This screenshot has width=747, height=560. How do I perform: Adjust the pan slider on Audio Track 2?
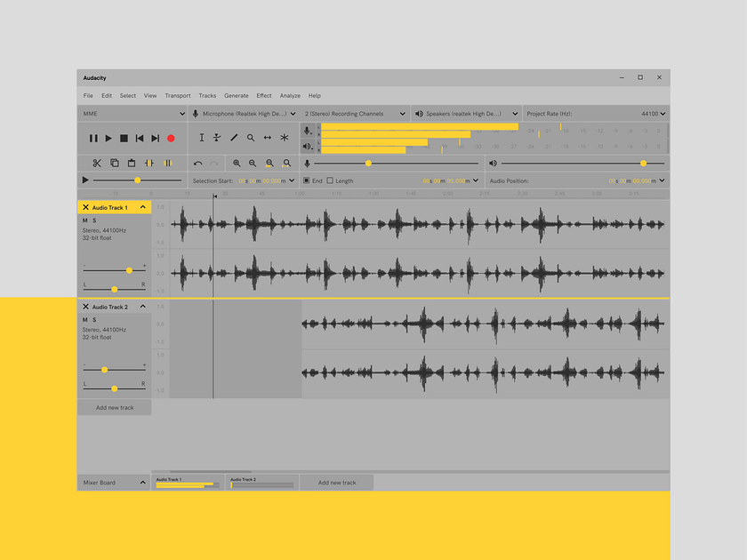click(114, 387)
